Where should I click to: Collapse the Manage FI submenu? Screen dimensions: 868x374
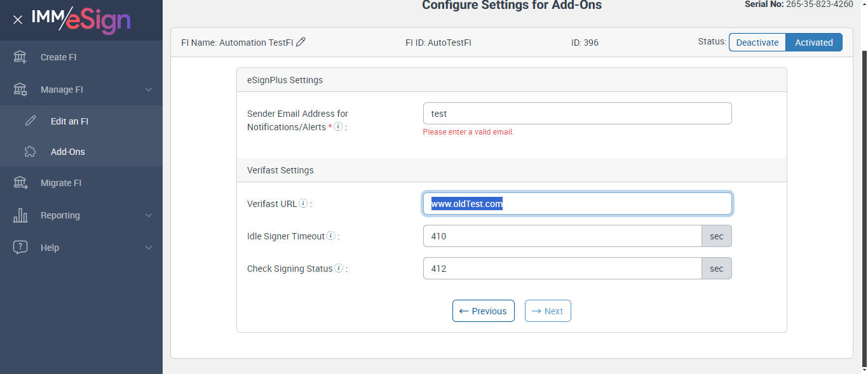pyautogui.click(x=149, y=90)
